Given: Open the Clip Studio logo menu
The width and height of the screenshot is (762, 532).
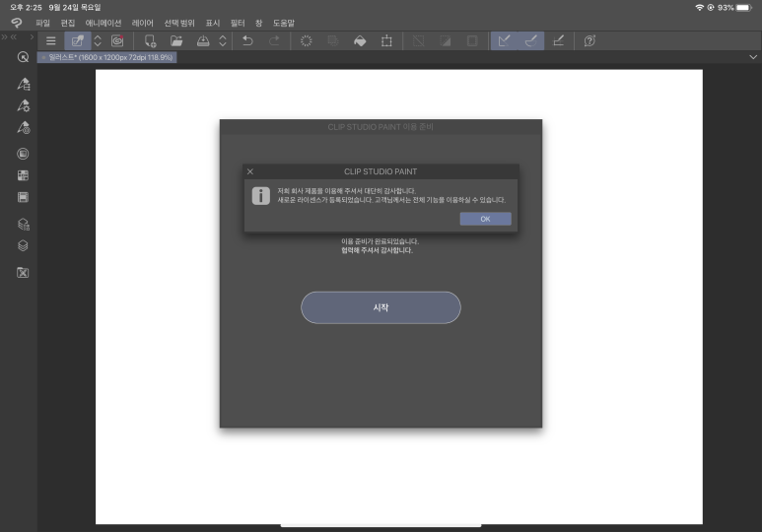Looking at the screenshot, I should (x=17, y=23).
